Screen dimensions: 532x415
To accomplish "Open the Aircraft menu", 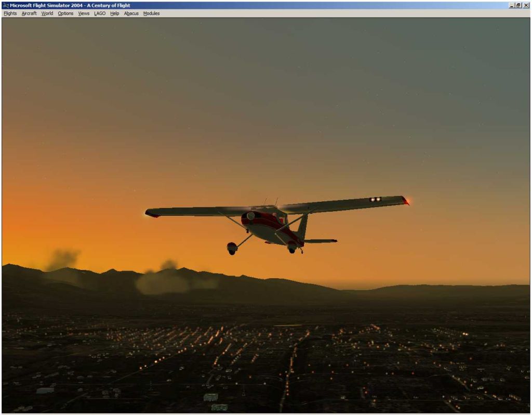I will pyautogui.click(x=29, y=14).
